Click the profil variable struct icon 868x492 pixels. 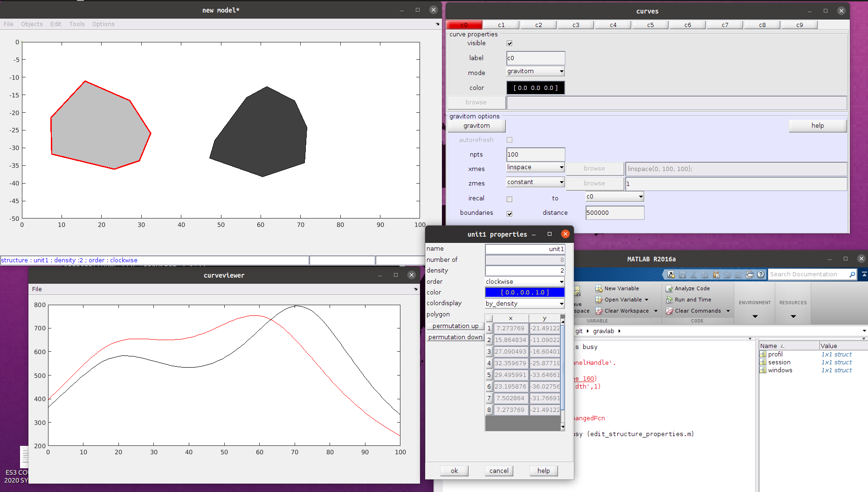point(763,354)
